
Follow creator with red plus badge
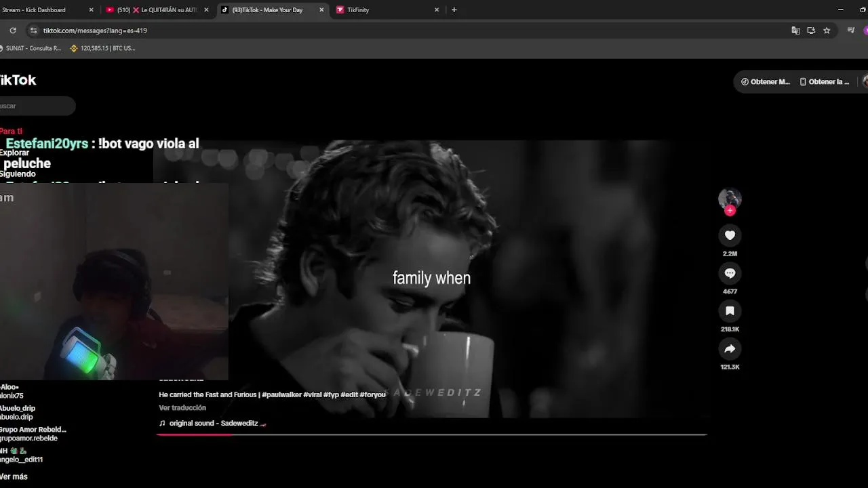tap(730, 211)
